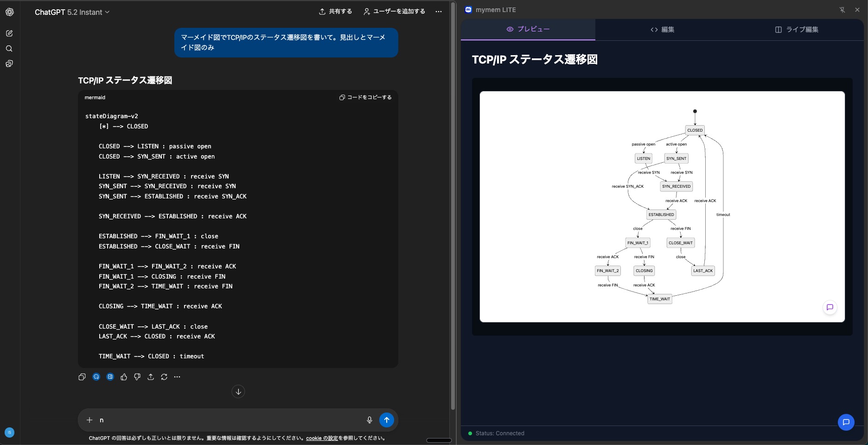Click the plus attach icon in message box
This screenshot has width=868, height=445.
click(89, 420)
